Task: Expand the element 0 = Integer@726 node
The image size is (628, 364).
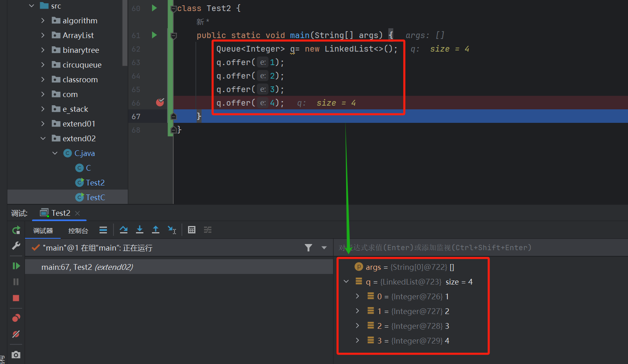Action: 357,296
